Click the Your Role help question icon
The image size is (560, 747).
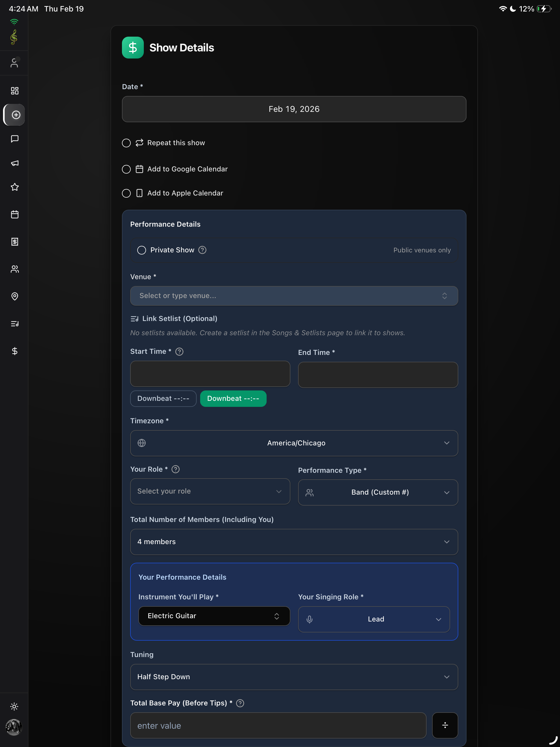click(x=176, y=469)
